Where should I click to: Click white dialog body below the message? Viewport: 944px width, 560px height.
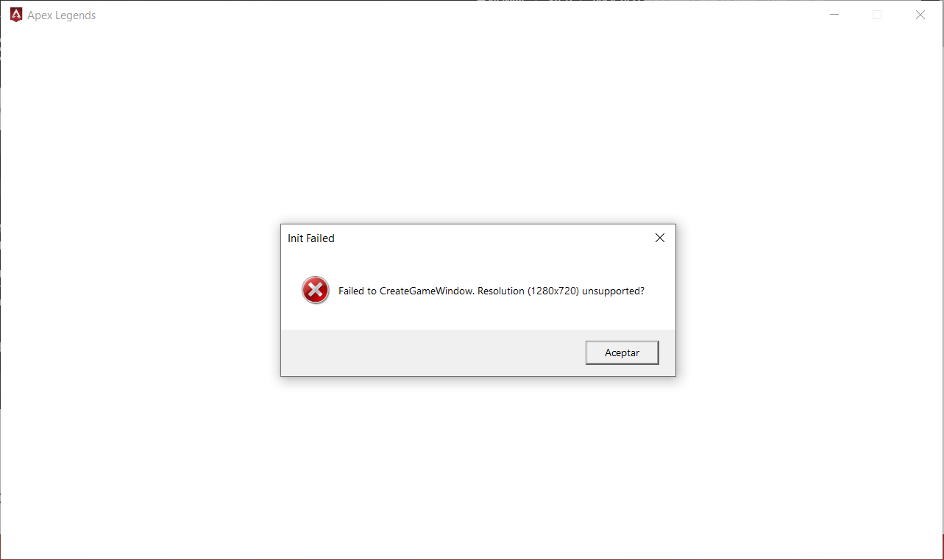pyautogui.click(x=478, y=316)
